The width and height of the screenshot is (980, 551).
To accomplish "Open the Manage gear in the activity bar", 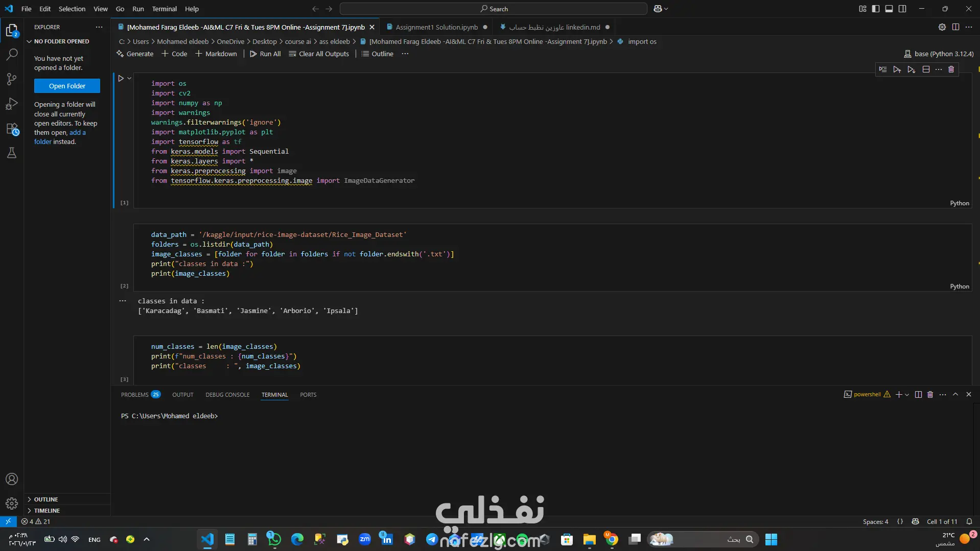I will (12, 504).
